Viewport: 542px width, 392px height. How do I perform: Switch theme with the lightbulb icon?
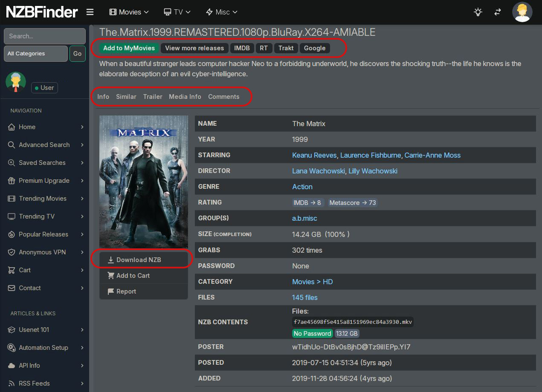tap(478, 12)
